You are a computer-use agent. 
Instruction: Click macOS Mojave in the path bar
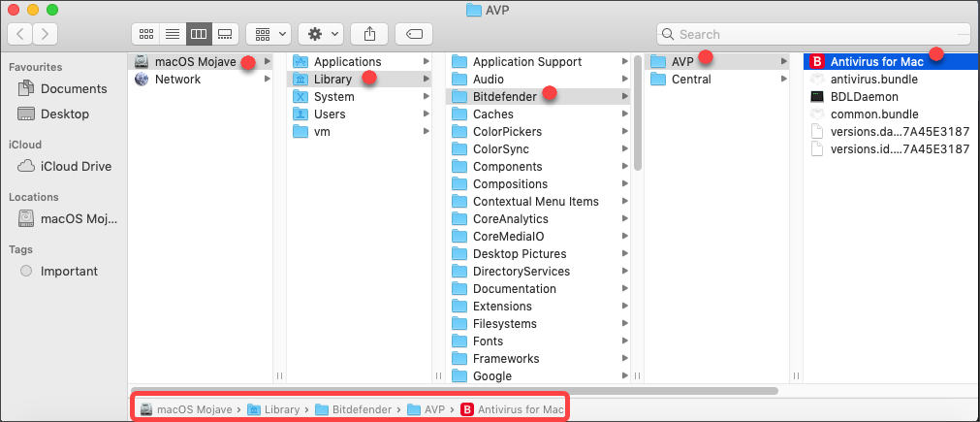point(186,409)
